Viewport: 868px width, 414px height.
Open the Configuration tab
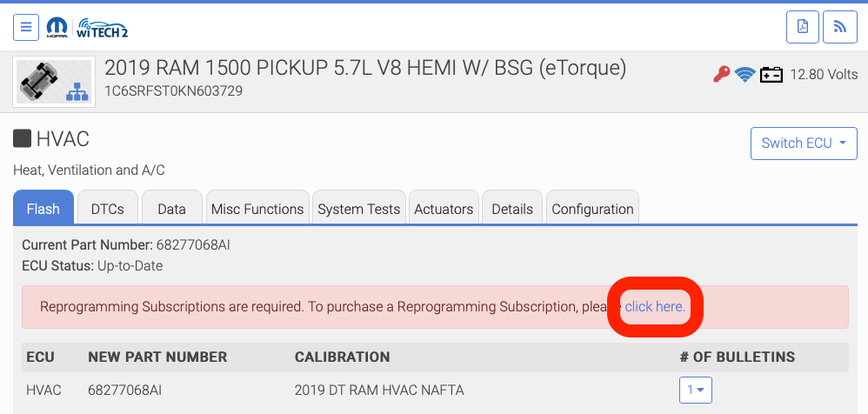(x=592, y=209)
